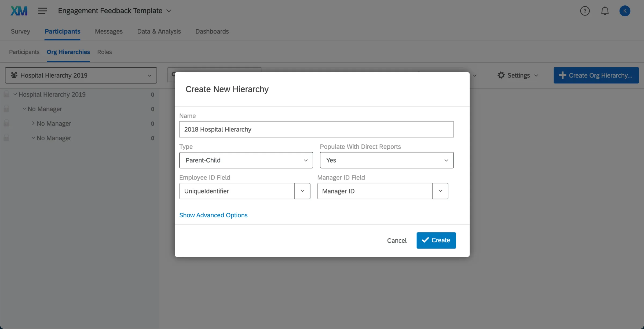Screen dimensions: 644x329
Task: Click the XM logo
Action: click(x=19, y=11)
